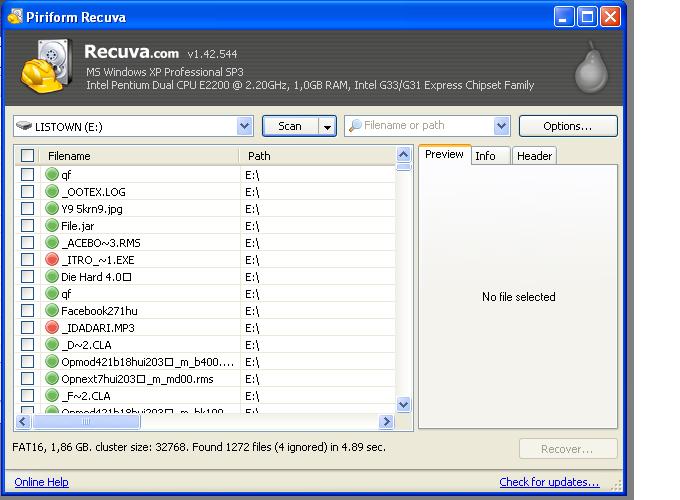Select the Facebook271hu file name
Image resolution: width=680 pixels, height=500 pixels.
pos(99,310)
